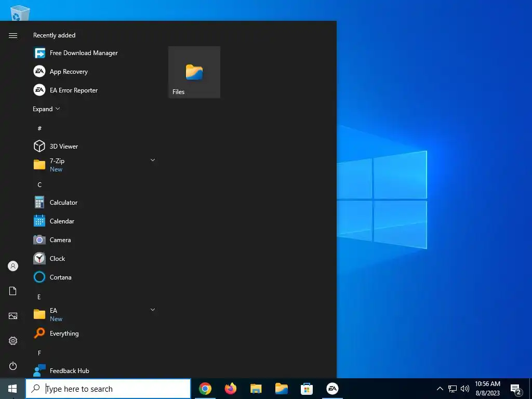Show hidden system tray icons

440,389
